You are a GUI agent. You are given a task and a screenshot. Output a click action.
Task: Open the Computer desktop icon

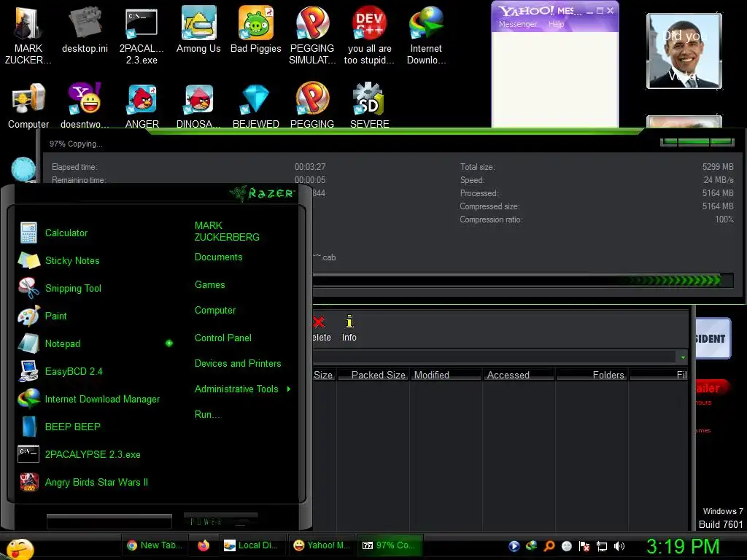pyautogui.click(x=28, y=105)
